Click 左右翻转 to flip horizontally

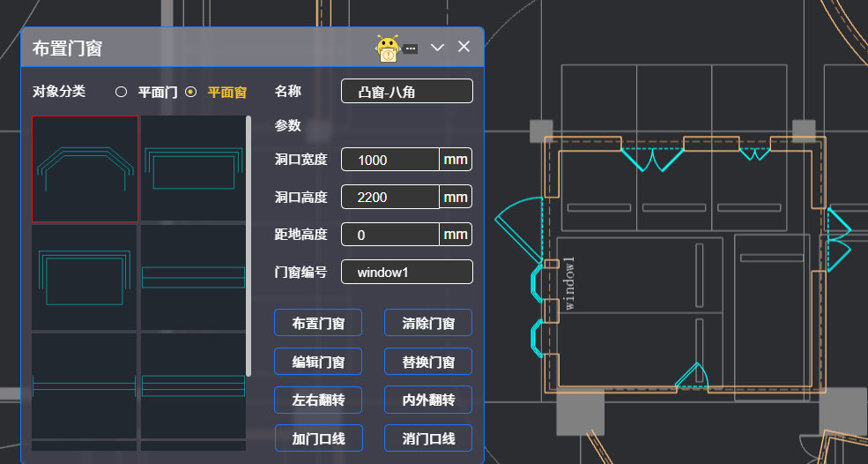tap(318, 400)
